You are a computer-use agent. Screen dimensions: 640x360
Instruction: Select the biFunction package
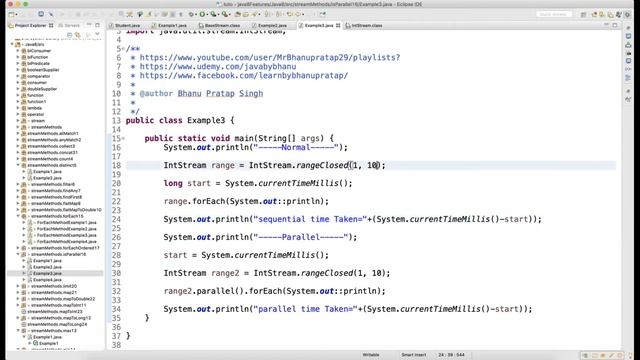pyautogui.click(x=37, y=57)
